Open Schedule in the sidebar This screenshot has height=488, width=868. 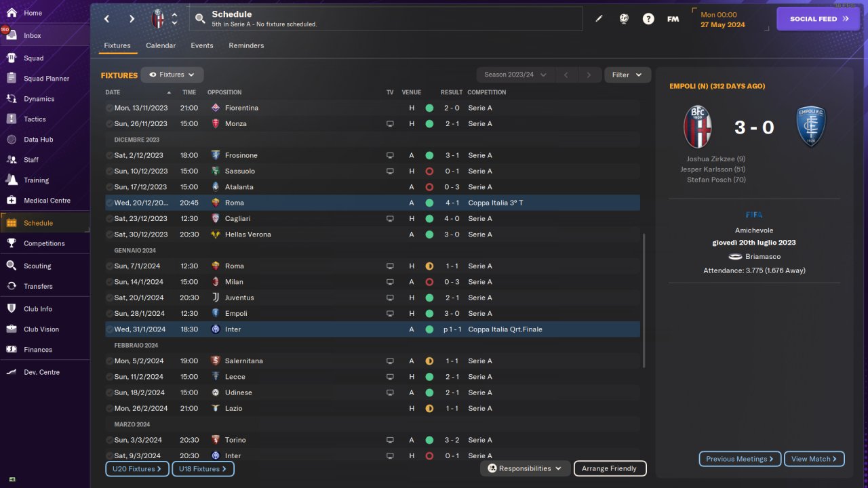[x=45, y=223]
